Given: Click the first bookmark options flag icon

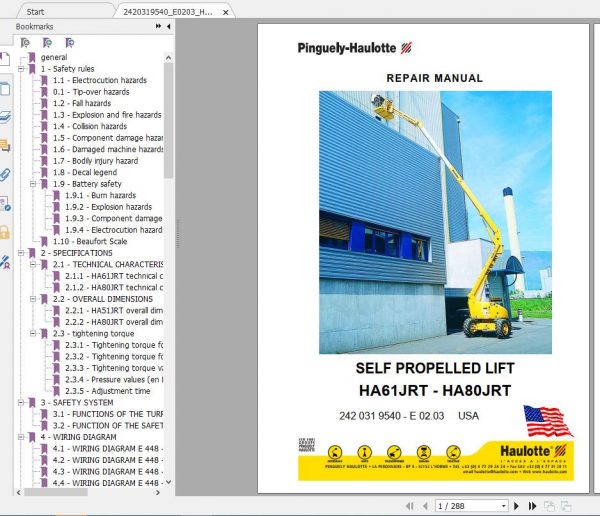Looking at the screenshot, I should click(x=25, y=42).
